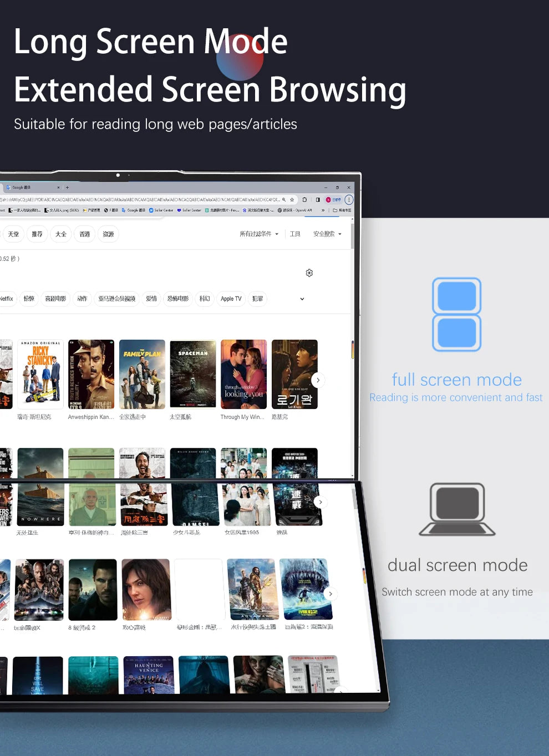Select the 喜剧电影 filter chip
Screen dimensions: 549x756
(55, 299)
